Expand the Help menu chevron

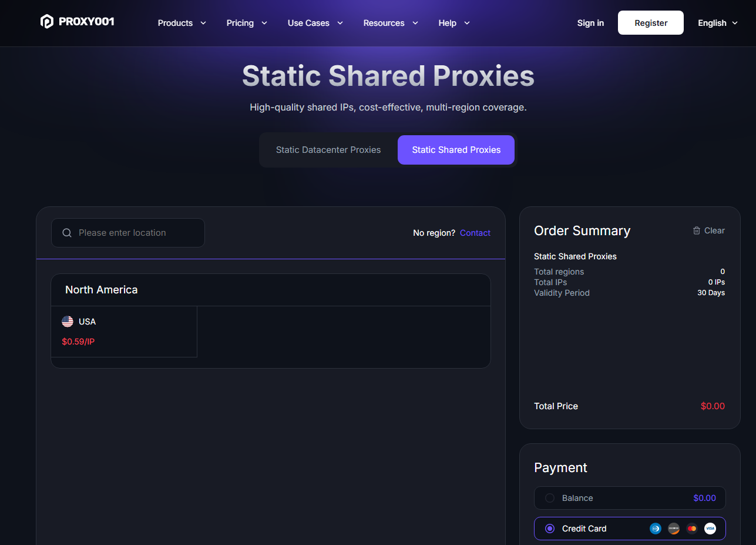467,23
